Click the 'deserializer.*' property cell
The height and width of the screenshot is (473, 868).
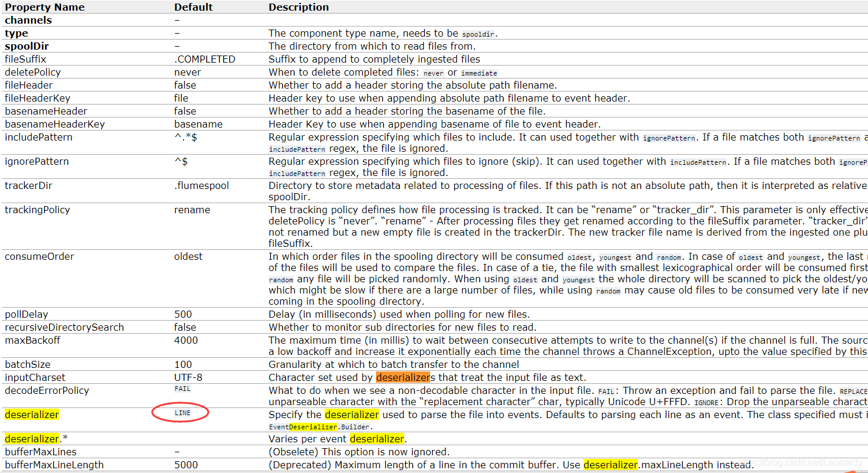point(35,439)
